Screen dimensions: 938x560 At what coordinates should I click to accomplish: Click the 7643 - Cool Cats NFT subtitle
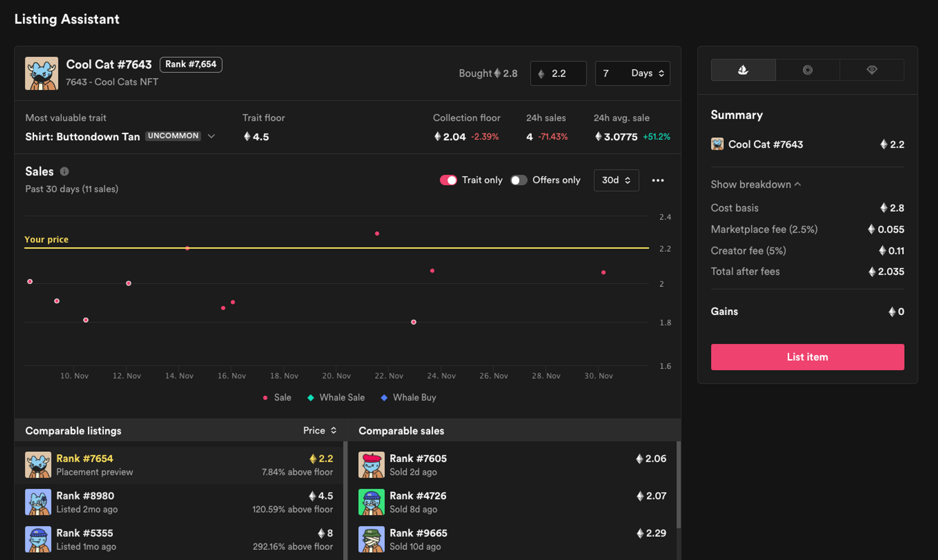point(112,82)
